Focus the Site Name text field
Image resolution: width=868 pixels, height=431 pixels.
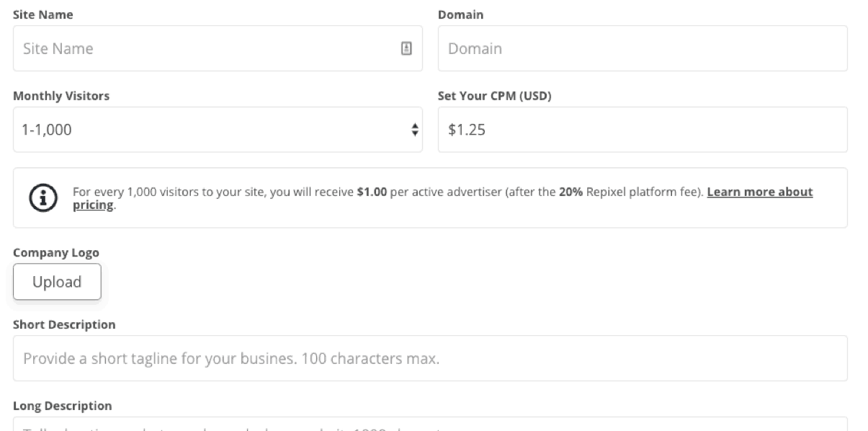click(x=218, y=48)
